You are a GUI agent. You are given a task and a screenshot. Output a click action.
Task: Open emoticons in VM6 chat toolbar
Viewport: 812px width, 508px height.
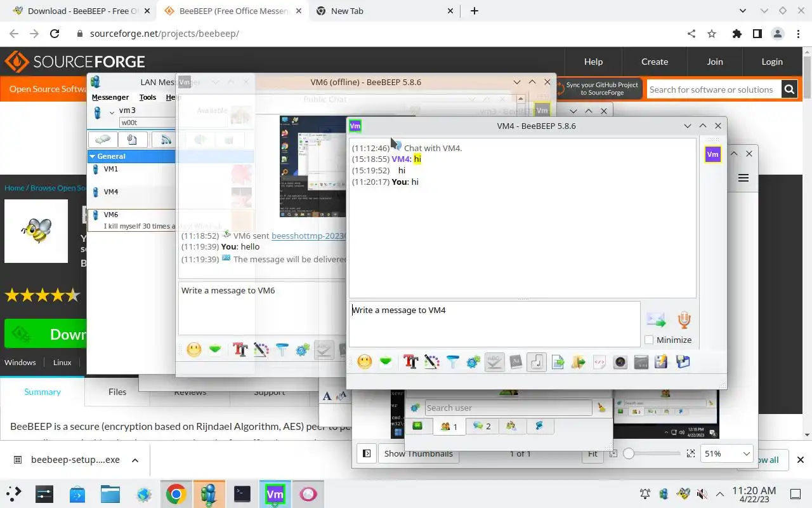tap(194, 349)
